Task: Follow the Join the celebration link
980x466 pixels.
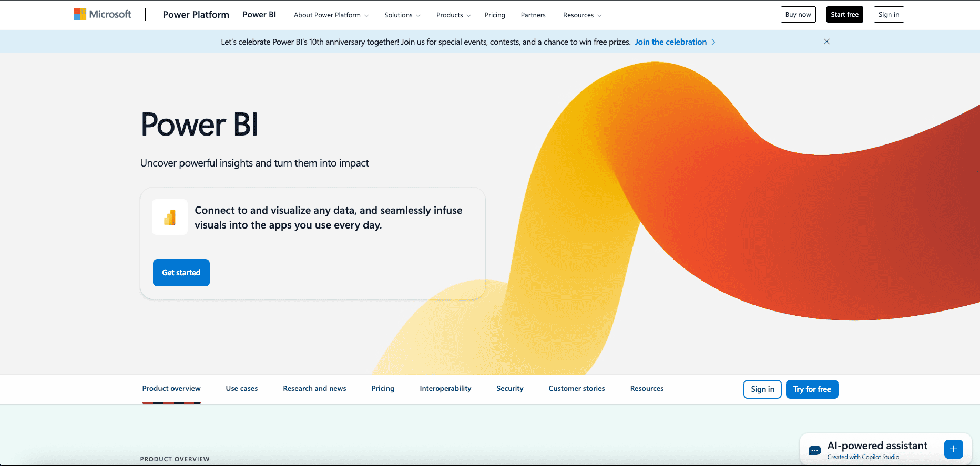Action: (x=670, y=42)
